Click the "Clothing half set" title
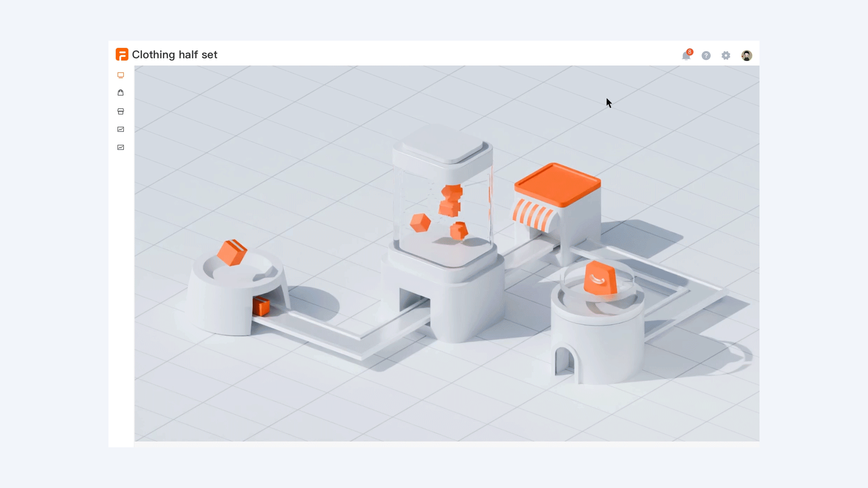868x488 pixels. click(x=175, y=55)
